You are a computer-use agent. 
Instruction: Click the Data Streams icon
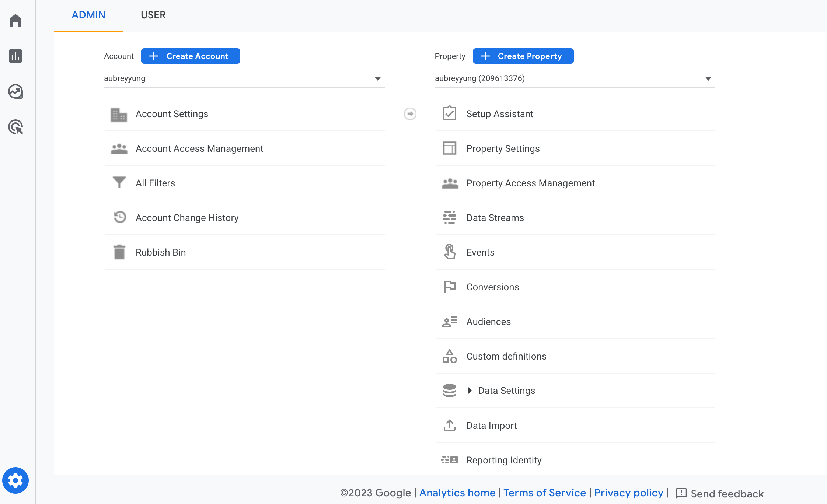(449, 217)
